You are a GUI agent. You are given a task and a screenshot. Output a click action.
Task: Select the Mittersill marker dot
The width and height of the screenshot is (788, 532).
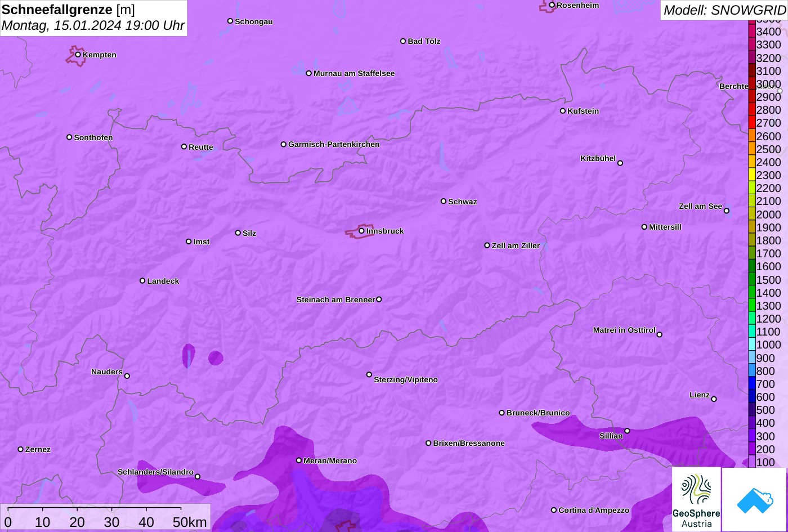click(x=644, y=227)
